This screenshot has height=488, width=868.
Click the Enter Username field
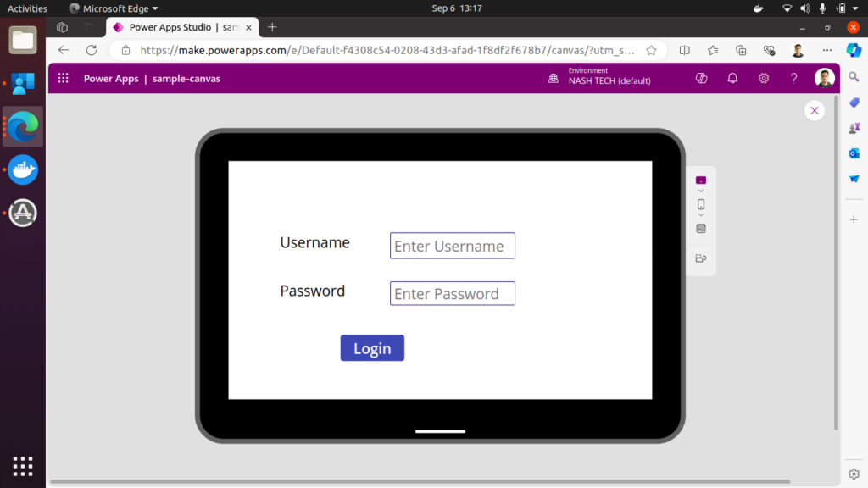click(x=453, y=247)
